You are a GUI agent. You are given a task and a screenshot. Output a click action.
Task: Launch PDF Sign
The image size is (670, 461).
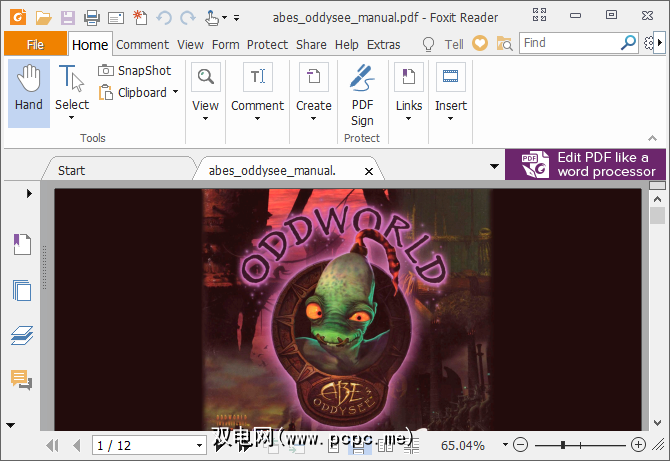(x=362, y=95)
